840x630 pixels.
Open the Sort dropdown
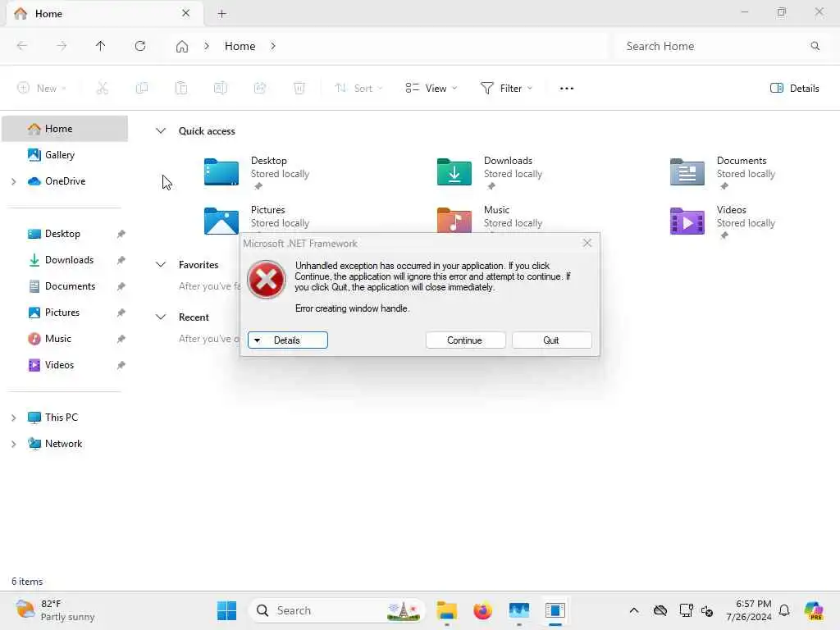coord(358,89)
